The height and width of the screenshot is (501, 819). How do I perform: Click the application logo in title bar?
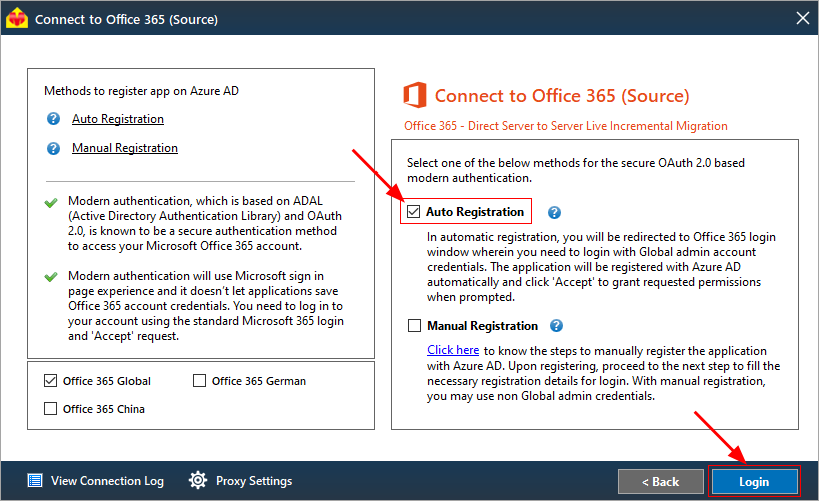(17, 18)
